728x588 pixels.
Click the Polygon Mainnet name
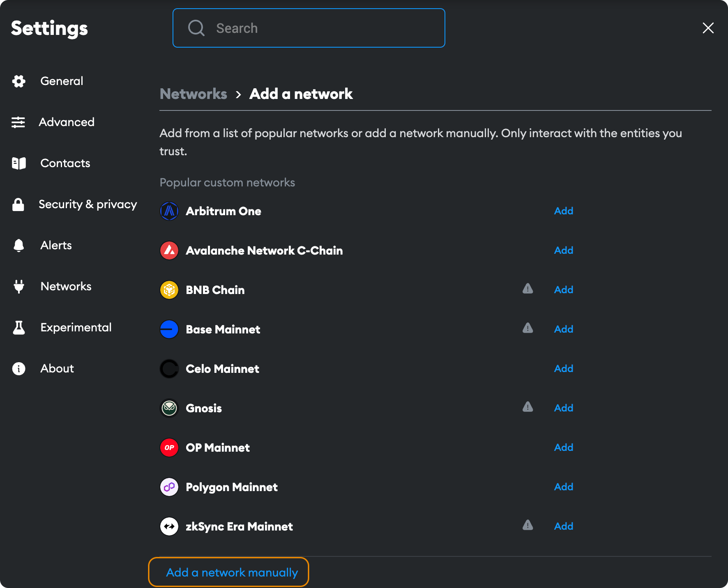[x=232, y=487]
